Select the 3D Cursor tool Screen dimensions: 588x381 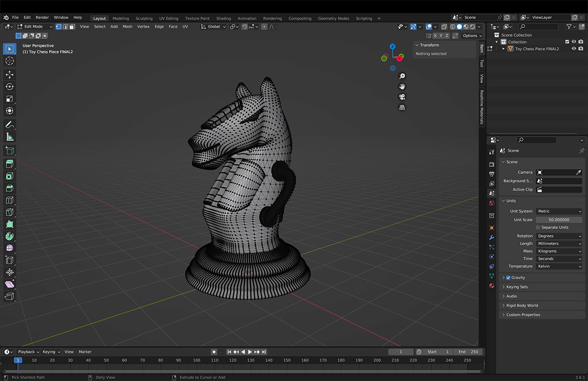(9, 61)
